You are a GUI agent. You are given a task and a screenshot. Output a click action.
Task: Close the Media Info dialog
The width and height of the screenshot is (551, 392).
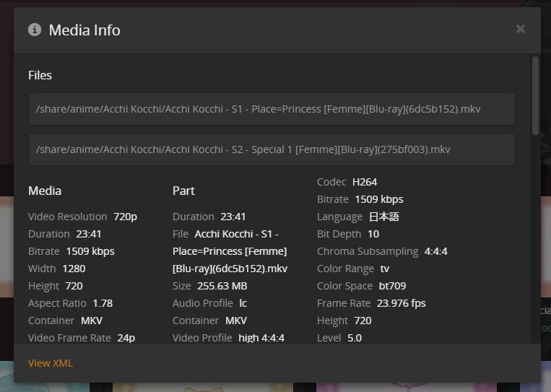coord(521,29)
